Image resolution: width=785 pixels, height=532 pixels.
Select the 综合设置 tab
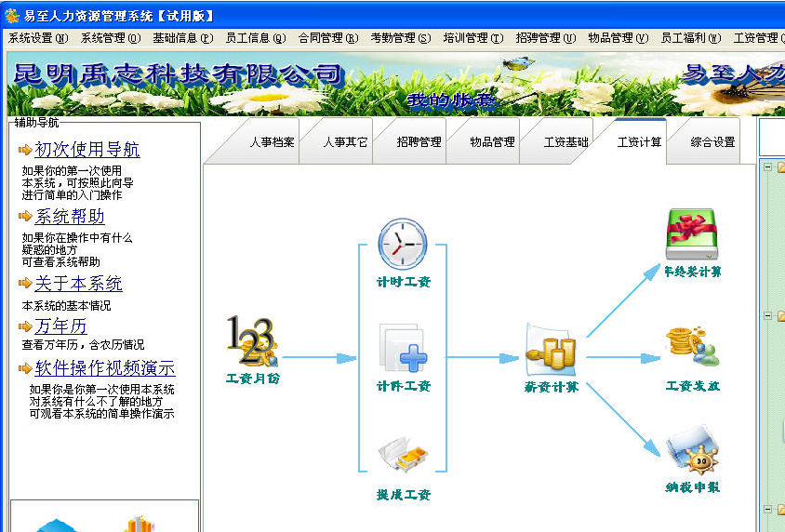pos(712,142)
